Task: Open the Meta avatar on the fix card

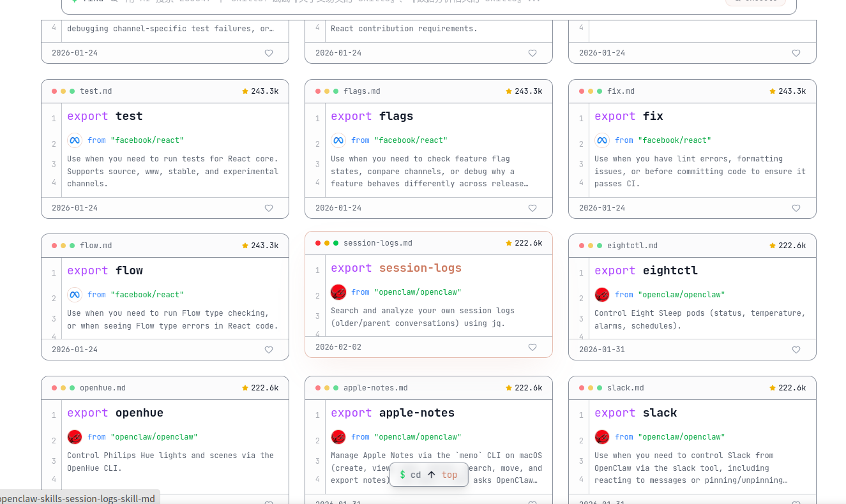Action: (602, 140)
